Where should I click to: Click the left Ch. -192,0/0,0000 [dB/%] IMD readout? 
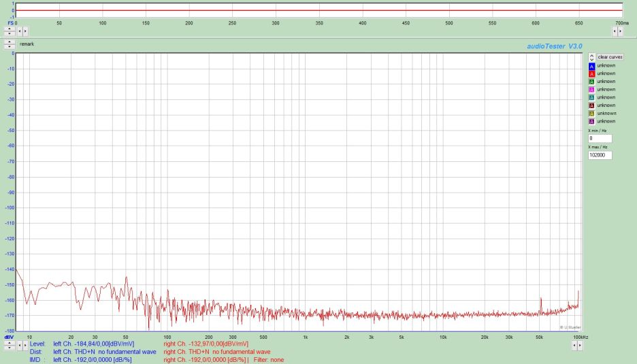[x=93, y=360]
